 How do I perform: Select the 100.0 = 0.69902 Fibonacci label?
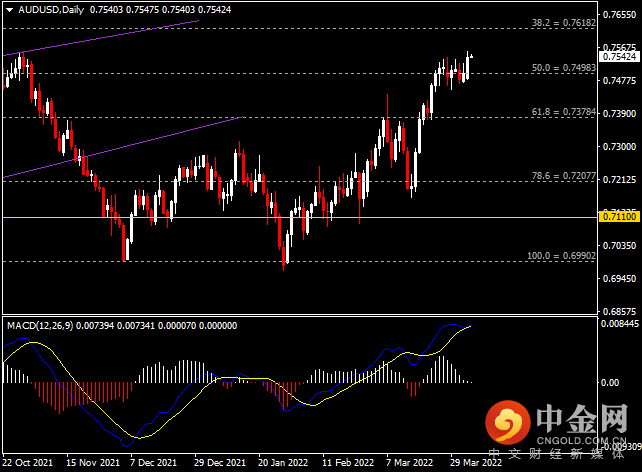[561, 256]
